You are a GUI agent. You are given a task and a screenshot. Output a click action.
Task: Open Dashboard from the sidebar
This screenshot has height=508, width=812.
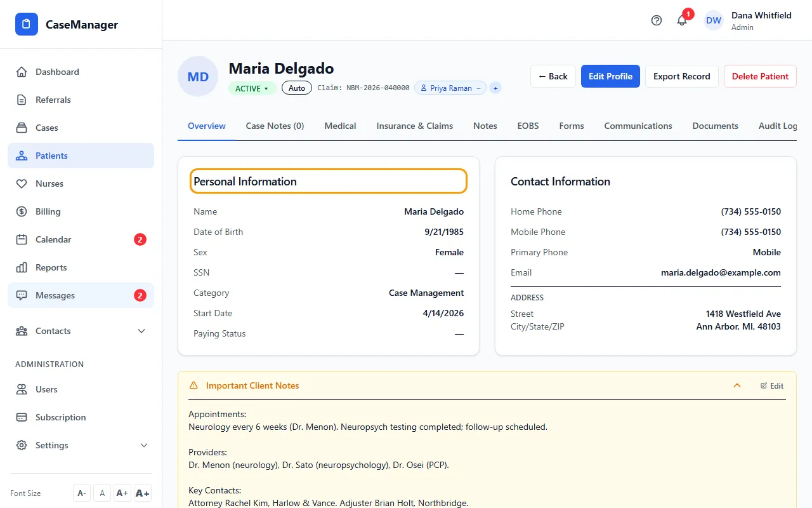[x=81, y=72]
